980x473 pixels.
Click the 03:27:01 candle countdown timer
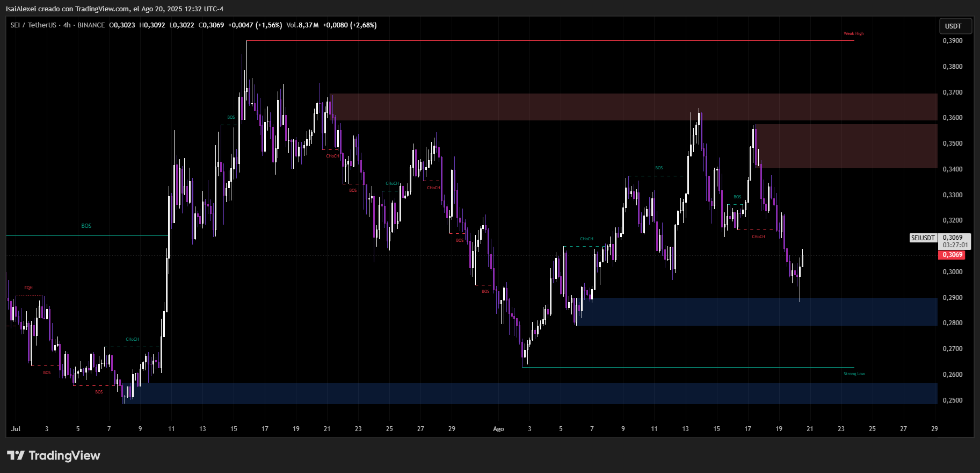coord(955,245)
